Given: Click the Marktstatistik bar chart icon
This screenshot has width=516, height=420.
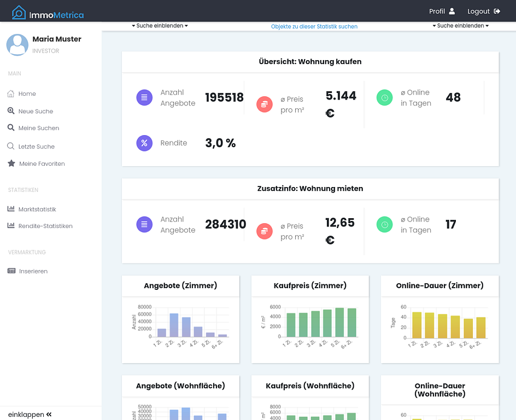Looking at the screenshot, I should click(11, 209).
